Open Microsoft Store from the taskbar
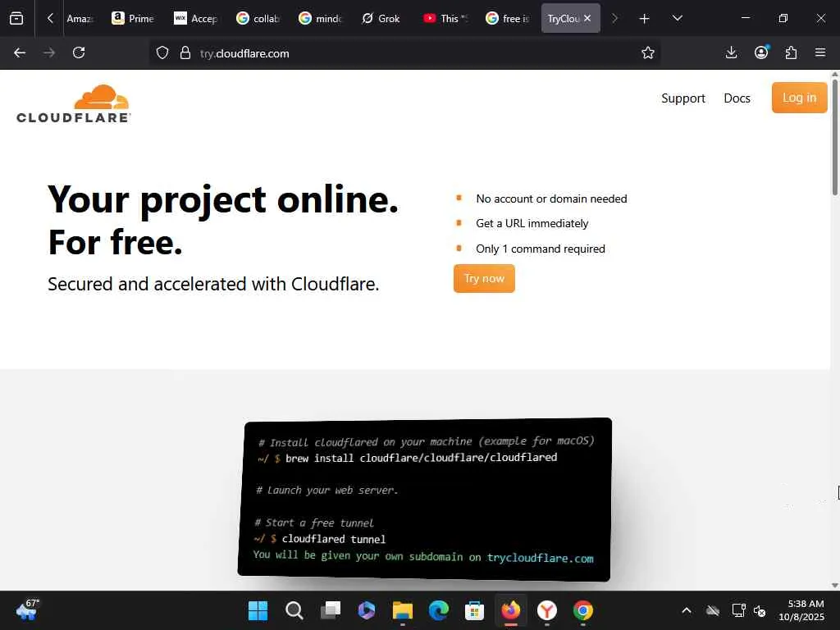The height and width of the screenshot is (630, 840). [475, 610]
